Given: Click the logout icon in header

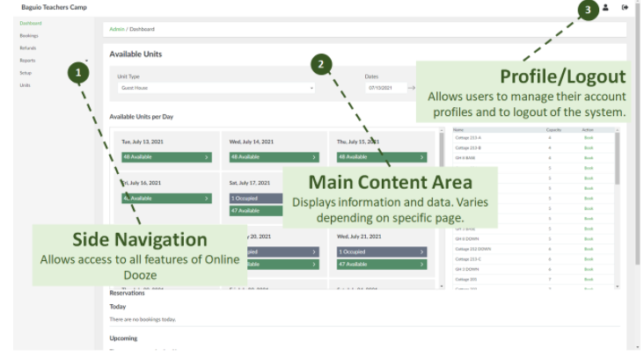Looking at the screenshot, I should tap(625, 8).
